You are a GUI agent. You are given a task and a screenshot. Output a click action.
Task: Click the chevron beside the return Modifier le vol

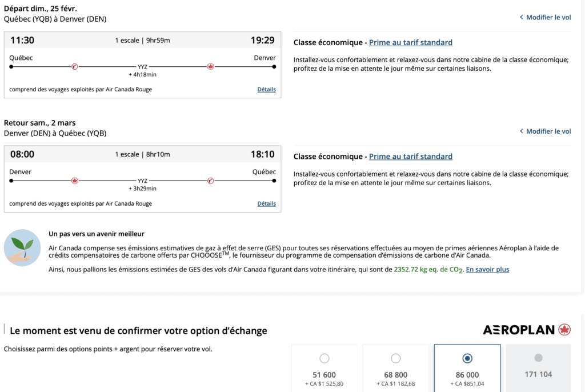(x=521, y=131)
